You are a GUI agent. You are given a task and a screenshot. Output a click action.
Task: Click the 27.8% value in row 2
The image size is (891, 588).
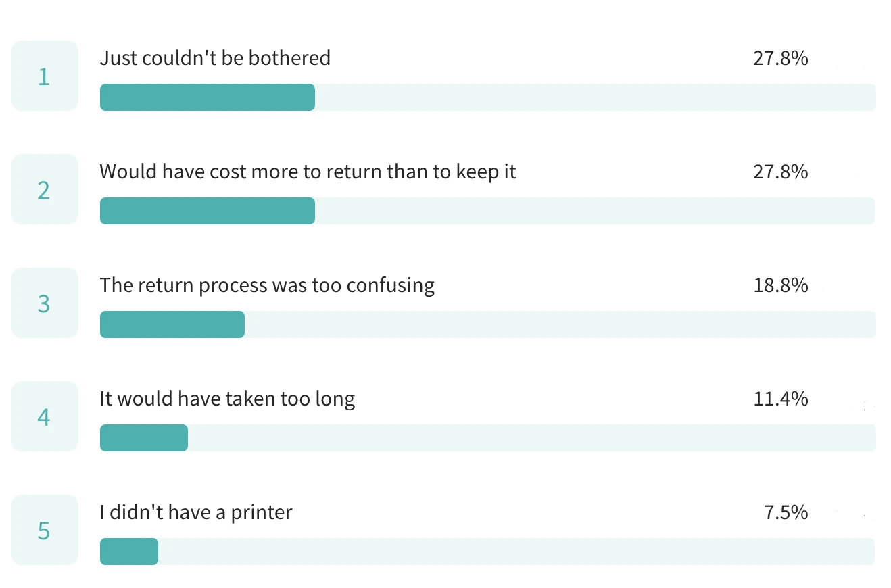780,172
